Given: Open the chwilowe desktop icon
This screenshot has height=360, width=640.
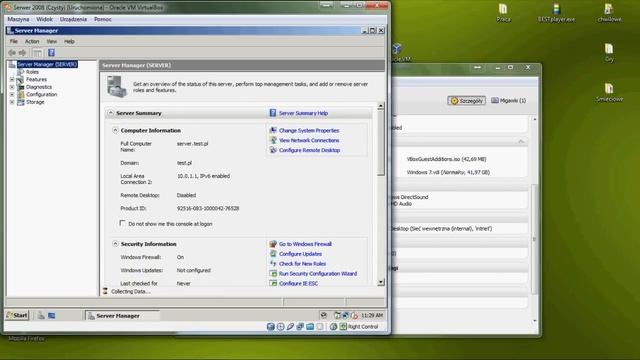Looking at the screenshot, I should [x=609, y=13].
